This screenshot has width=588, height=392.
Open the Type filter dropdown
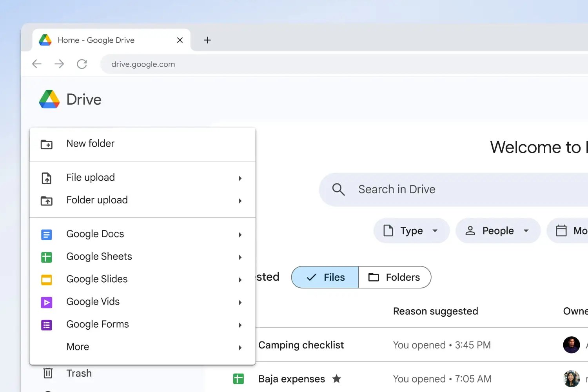click(x=411, y=230)
